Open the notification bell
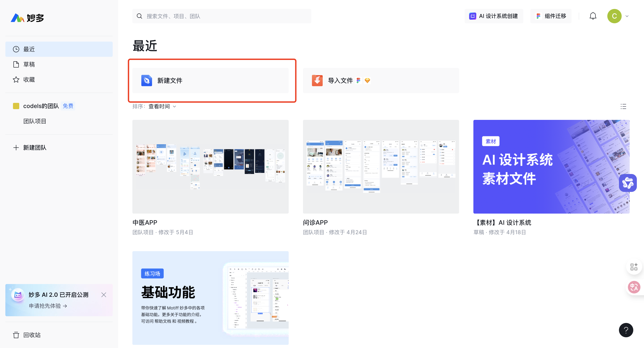 (x=593, y=16)
